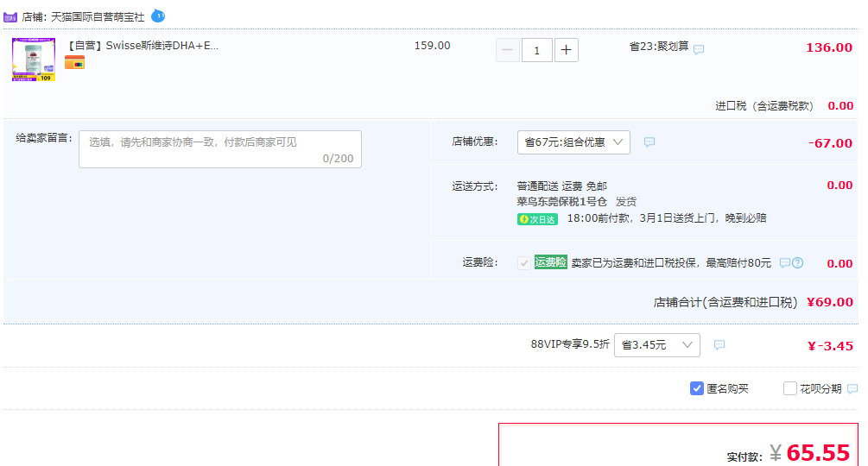
Task: Click the comment icon next to store discount dropdown
Action: point(649,142)
